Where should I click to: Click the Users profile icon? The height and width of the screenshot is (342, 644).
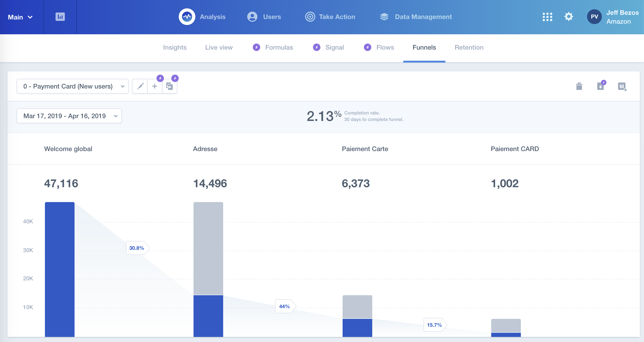point(252,17)
